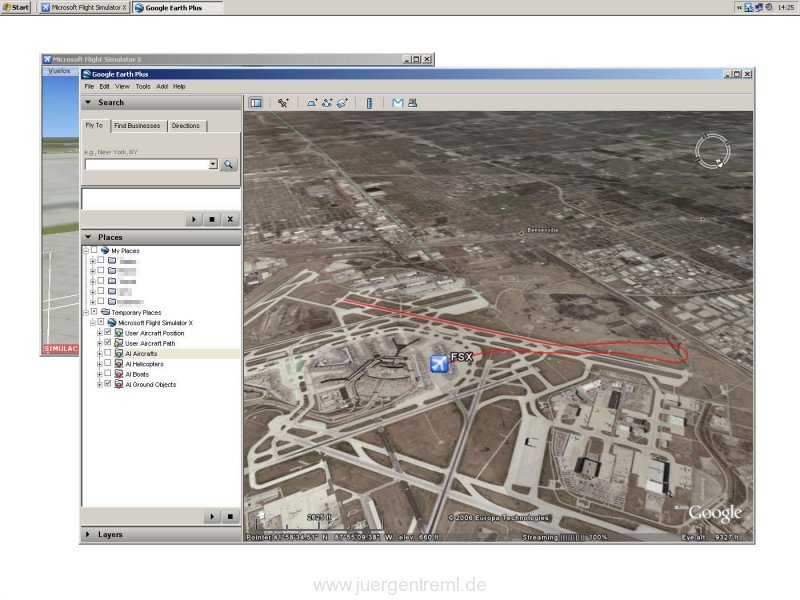This screenshot has width=800, height=600.
Task: Expand the User Aircraft Position node
Action: point(99,333)
